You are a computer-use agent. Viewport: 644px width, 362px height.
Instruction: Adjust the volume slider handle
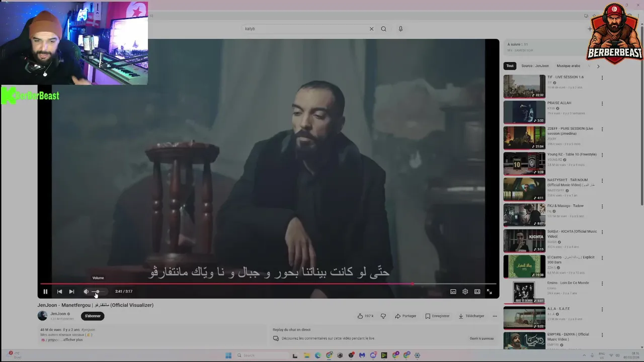[97, 292]
